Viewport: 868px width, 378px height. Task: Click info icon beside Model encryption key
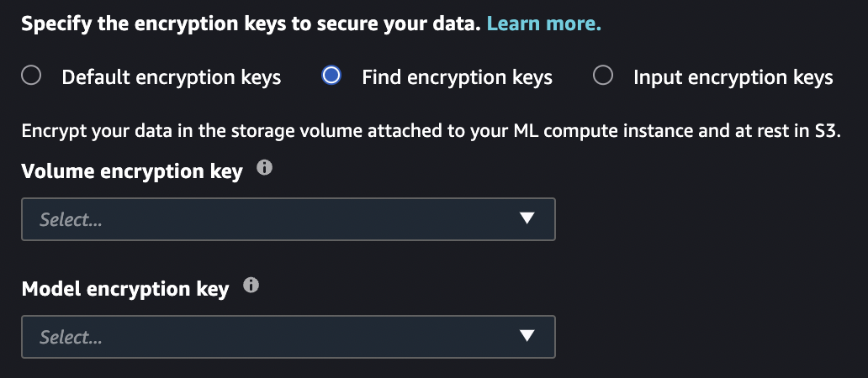pos(251,286)
